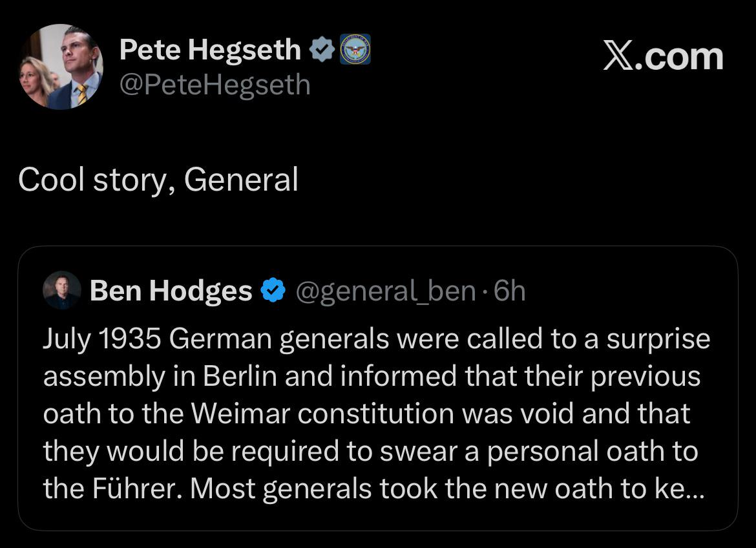Open the @PeteHegseth handle link
This screenshot has width=756, height=548.
(215, 85)
